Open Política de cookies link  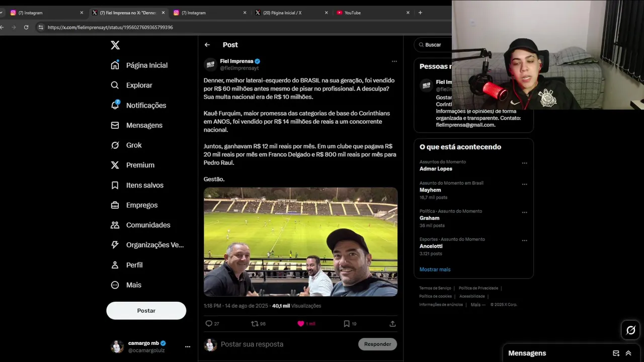[436, 296]
